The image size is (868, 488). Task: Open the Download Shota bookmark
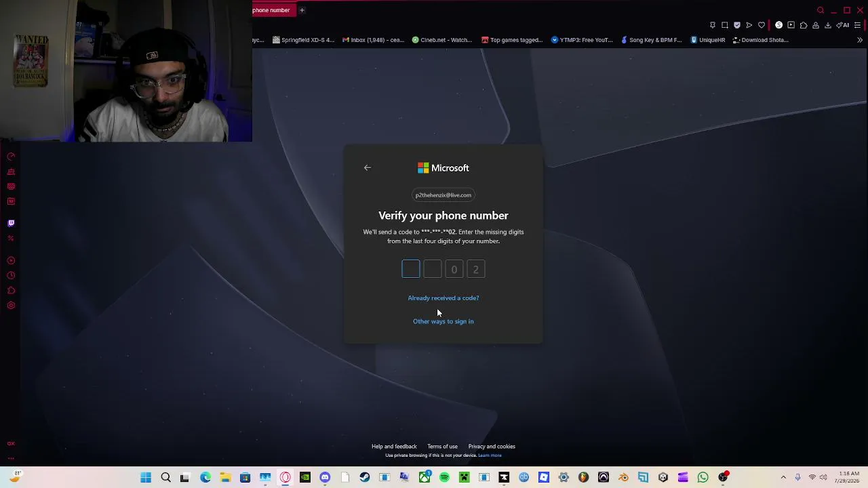[760, 40]
